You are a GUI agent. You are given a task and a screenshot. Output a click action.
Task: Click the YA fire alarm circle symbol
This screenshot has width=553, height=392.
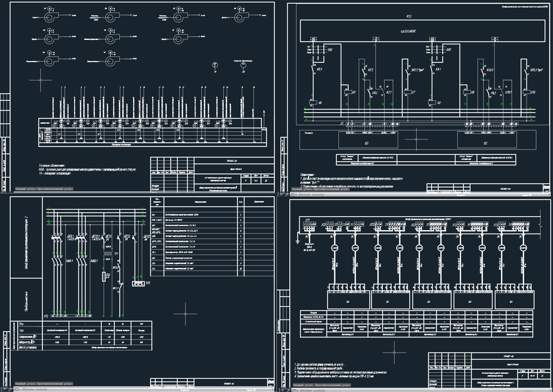(x=244, y=65)
